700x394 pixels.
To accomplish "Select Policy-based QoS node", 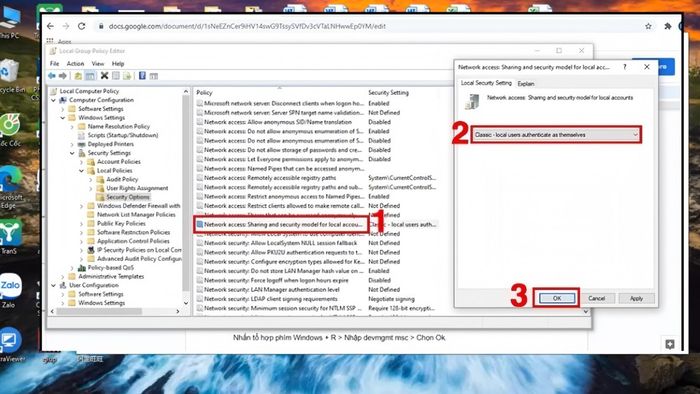I will click(110, 268).
